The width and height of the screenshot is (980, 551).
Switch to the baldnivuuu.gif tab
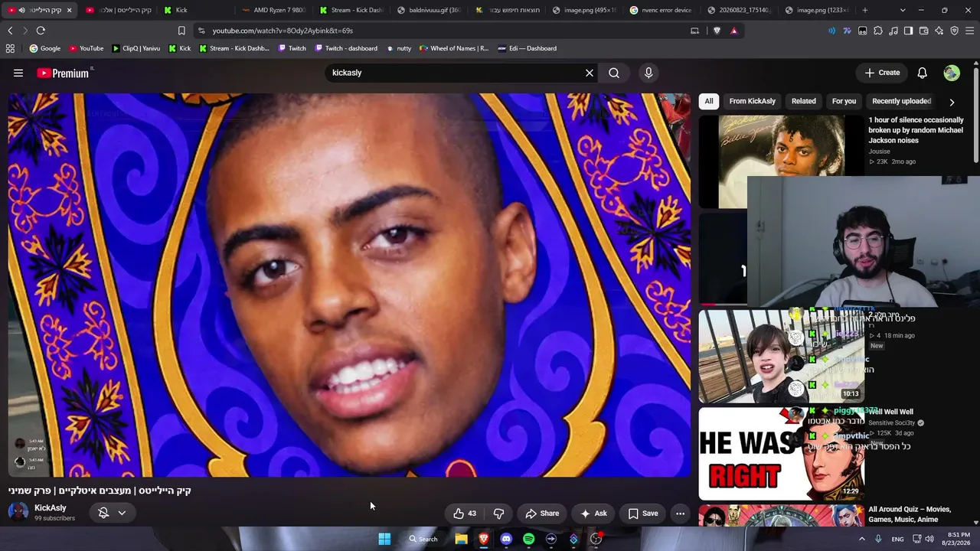point(429,10)
